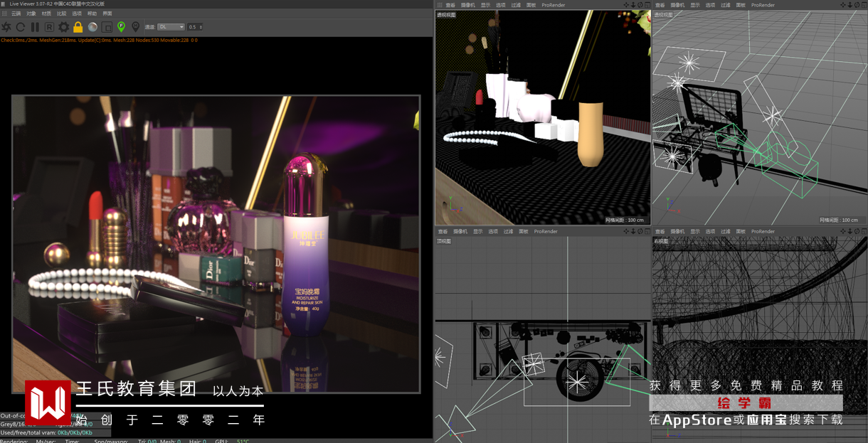Open 过滤 menu in top-left perspective viewport

click(x=516, y=5)
